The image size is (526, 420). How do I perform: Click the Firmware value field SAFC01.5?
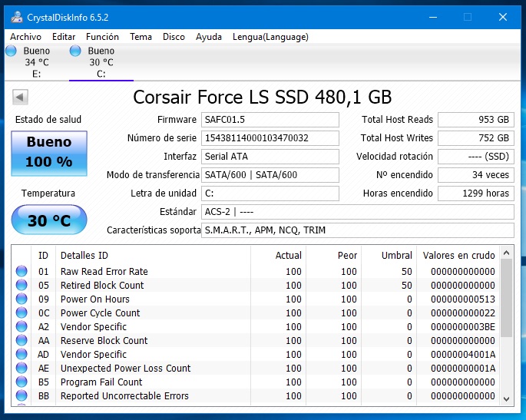270,120
